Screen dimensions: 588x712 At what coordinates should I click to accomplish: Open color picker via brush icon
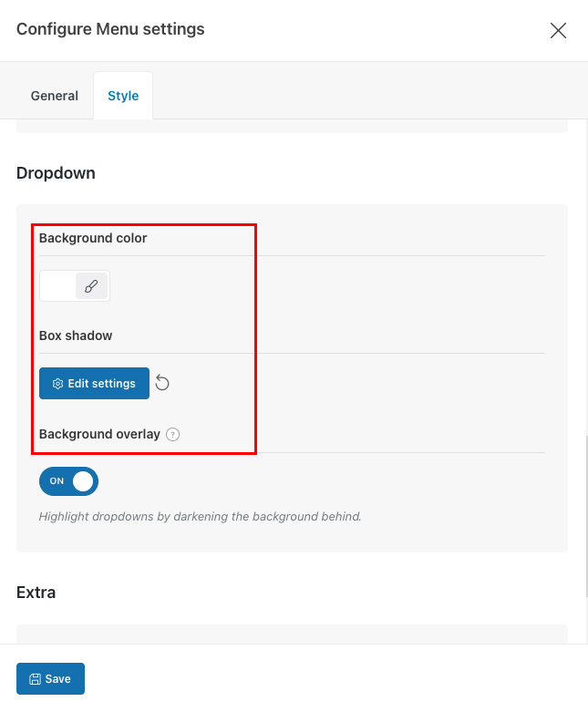click(x=91, y=285)
